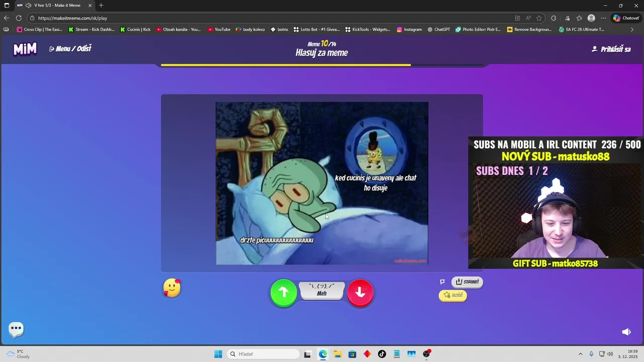Open Instagram bookmark

(409, 30)
